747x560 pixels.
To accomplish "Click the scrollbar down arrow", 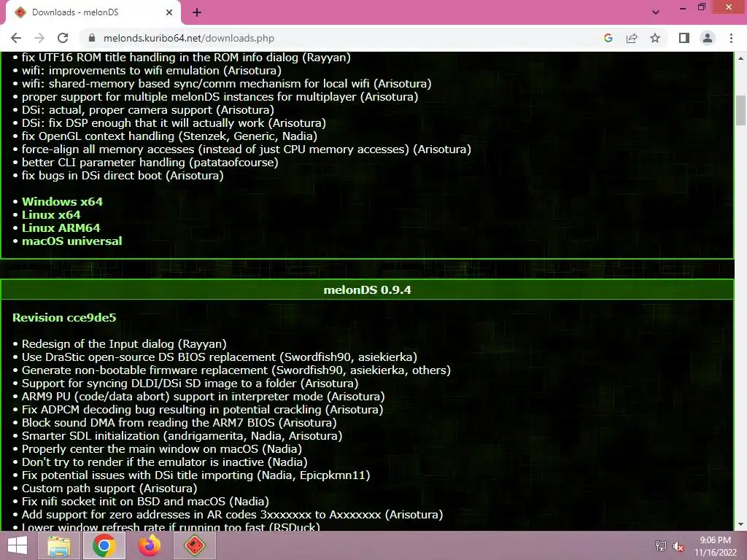I will click(x=740, y=524).
